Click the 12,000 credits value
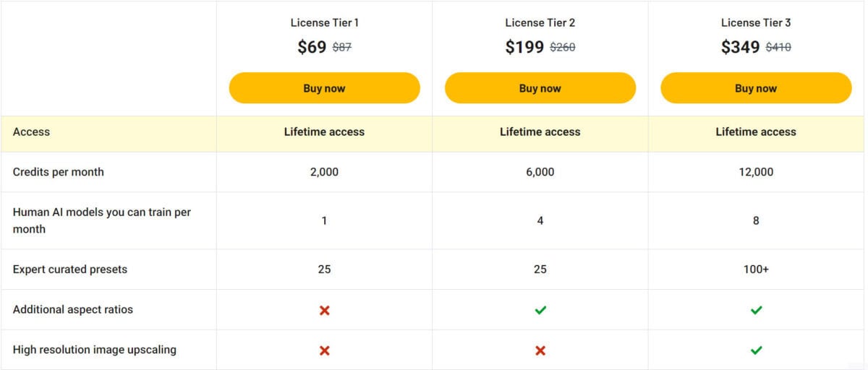 (x=756, y=172)
